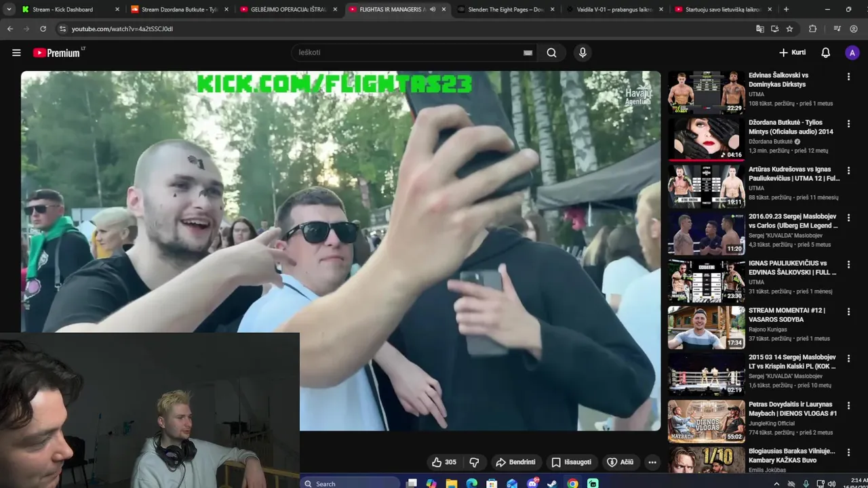868x488 pixels.
Task: Open options for IGNAS PAULIUKEVIČIUS vs EDVINAS video
Action: click(848, 264)
